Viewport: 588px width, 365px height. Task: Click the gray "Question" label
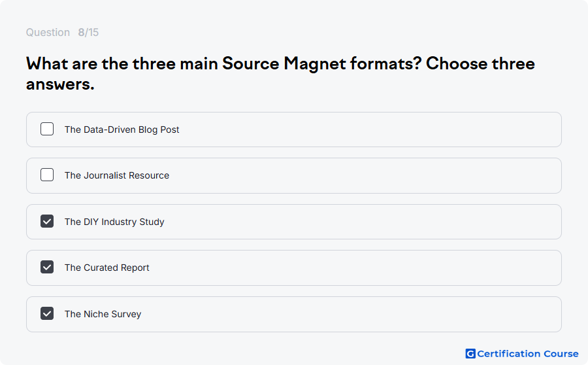(x=48, y=32)
